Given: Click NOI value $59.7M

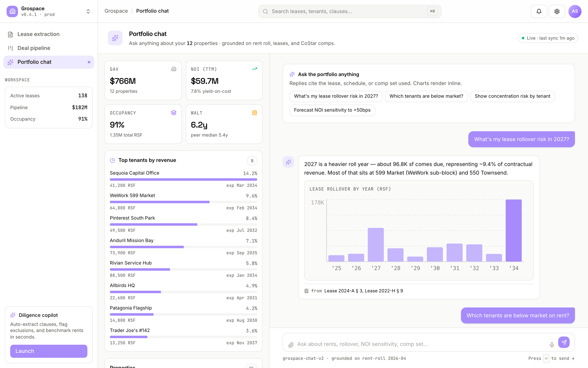Looking at the screenshot, I should click(205, 81).
